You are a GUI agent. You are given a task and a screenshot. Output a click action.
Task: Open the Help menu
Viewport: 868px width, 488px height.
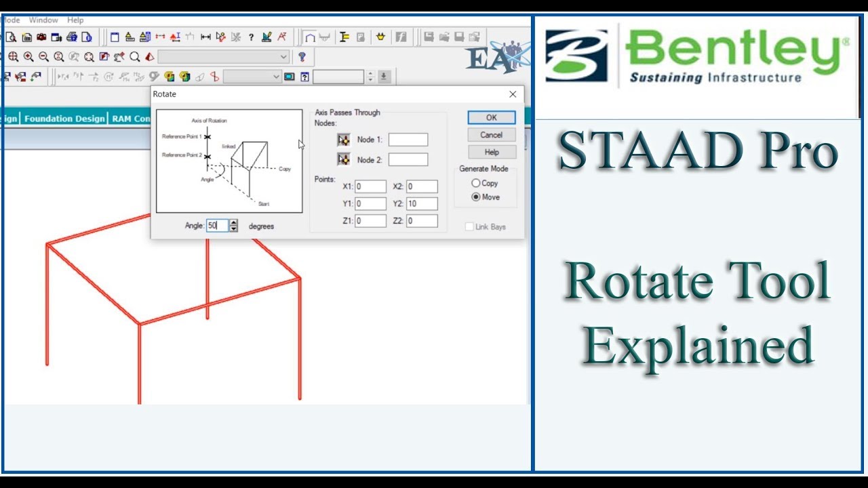tap(75, 20)
